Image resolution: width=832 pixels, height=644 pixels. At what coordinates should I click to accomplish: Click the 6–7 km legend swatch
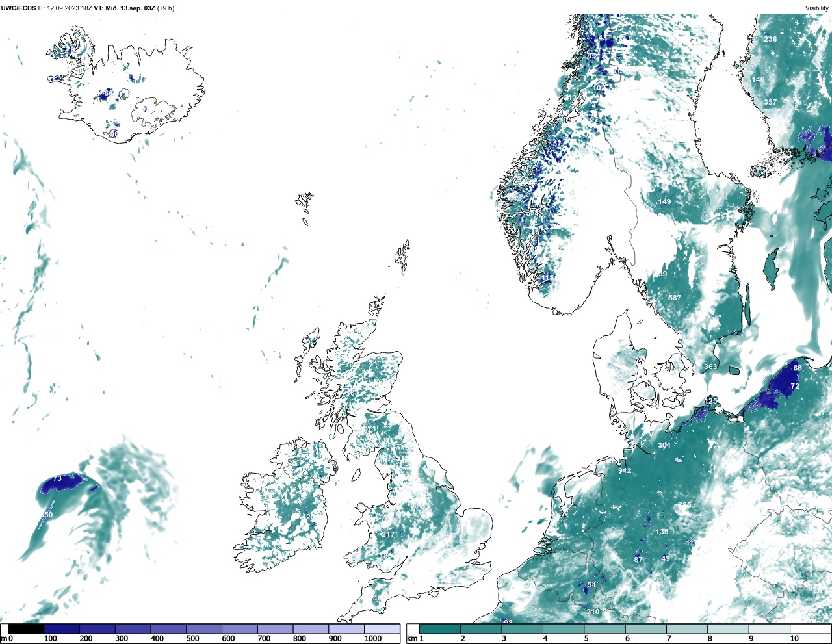(x=646, y=629)
